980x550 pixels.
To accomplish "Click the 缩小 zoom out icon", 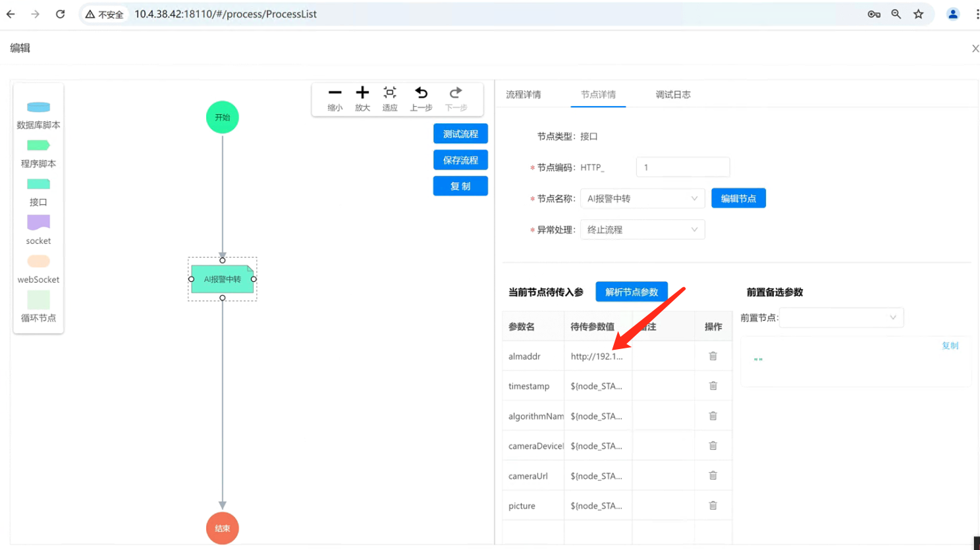I will pos(335,93).
